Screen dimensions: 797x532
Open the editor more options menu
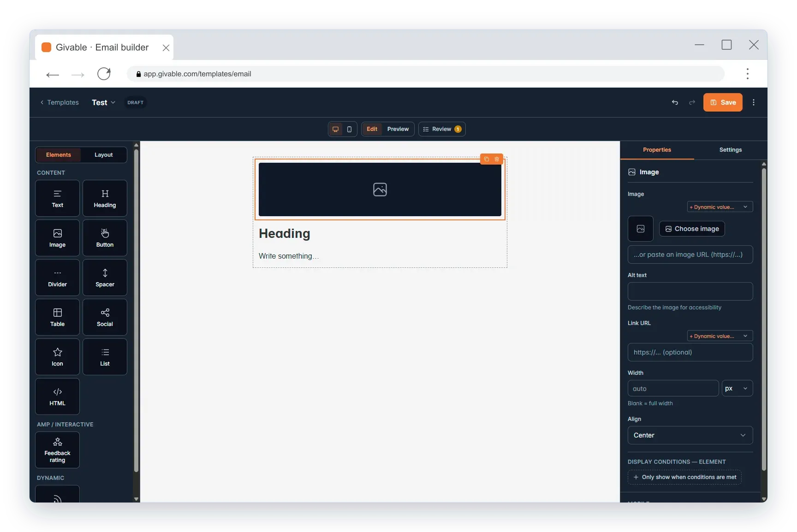754,102
